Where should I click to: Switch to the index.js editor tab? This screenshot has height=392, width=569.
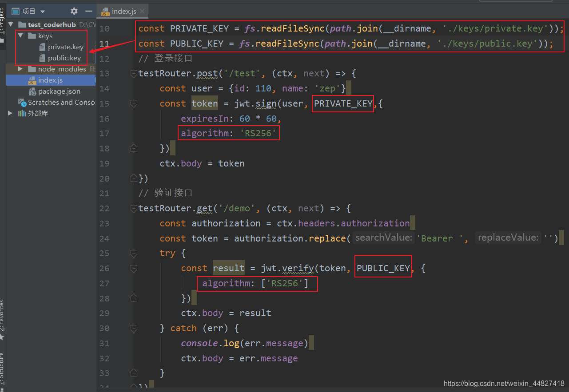pyautogui.click(x=123, y=12)
